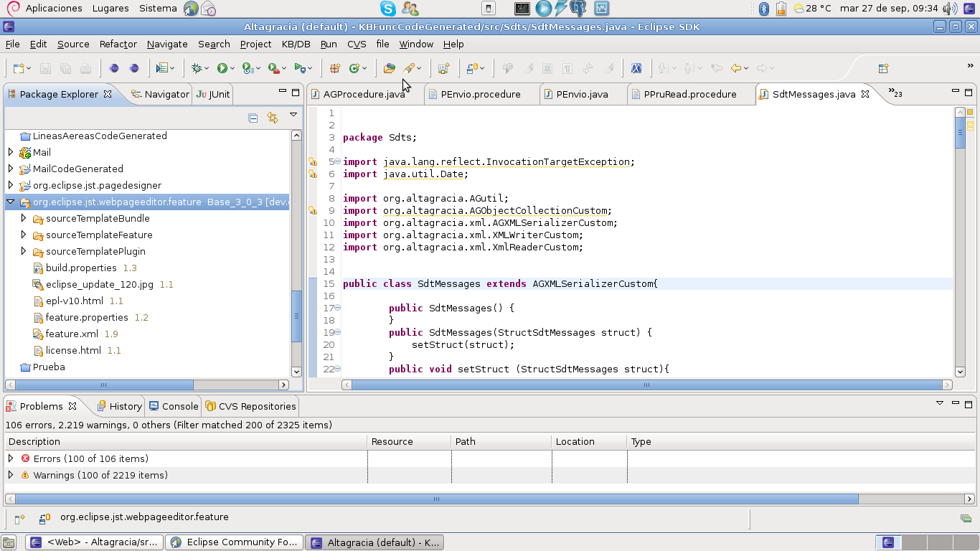The width and height of the screenshot is (980, 551).
Task: Expand the sourceTemplateFeature folder
Action: pyautogui.click(x=24, y=235)
